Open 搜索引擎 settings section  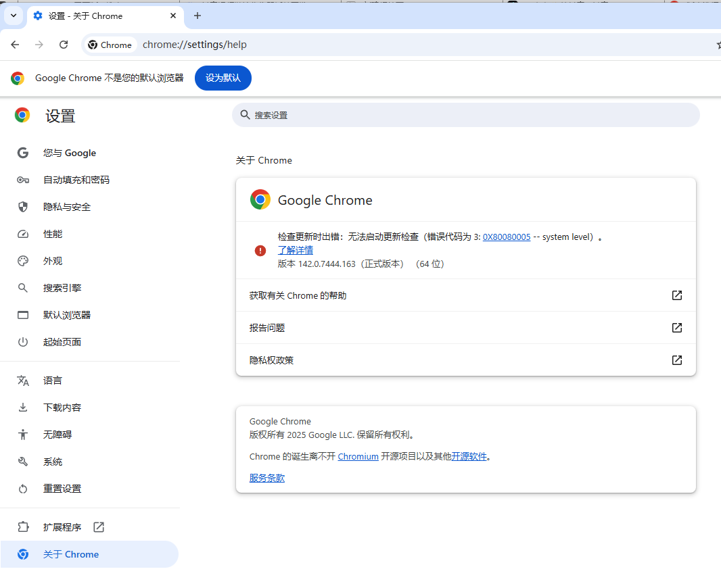(90, 288)
